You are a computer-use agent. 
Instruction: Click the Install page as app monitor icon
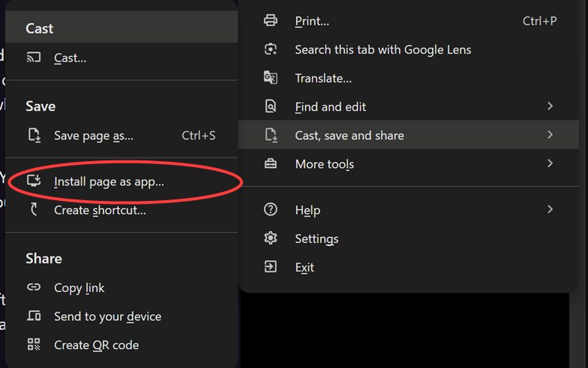(x=34, y=180)
